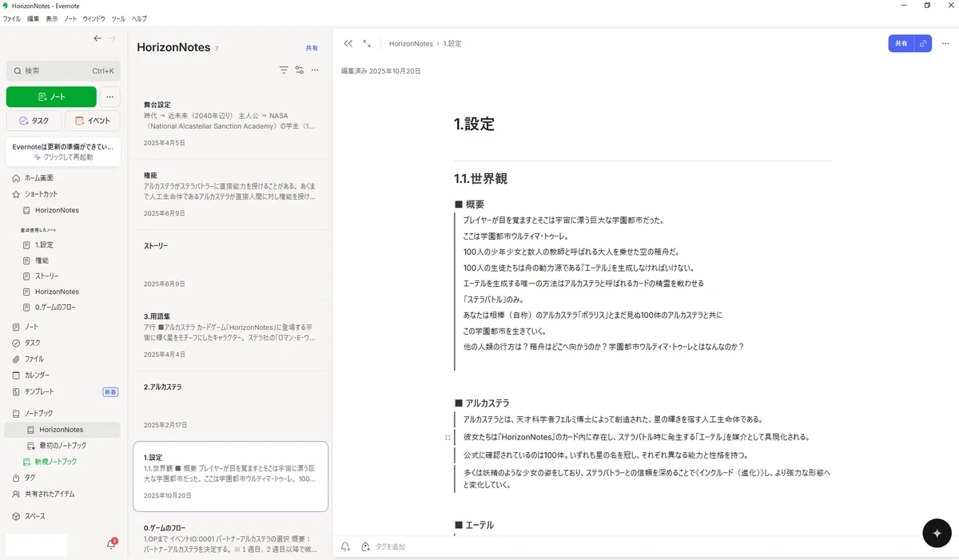Viewport: 959px width, 560px height.
Task: Click 共有 link in note list header
Action: (312, 48)
